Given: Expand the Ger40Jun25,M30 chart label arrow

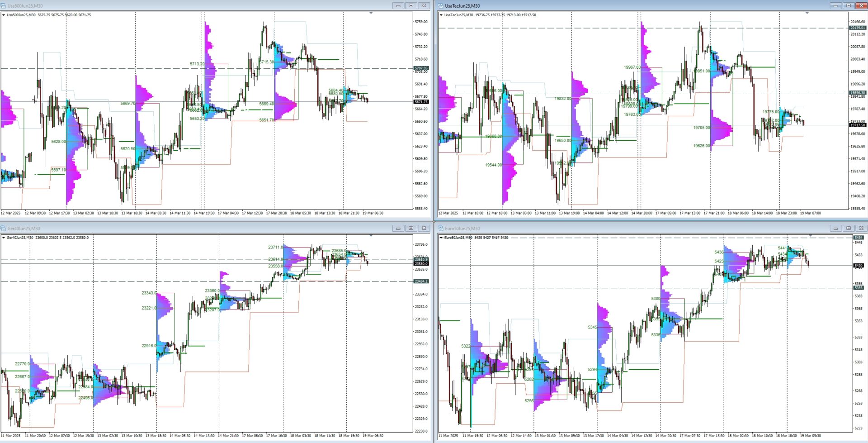Looking at the screenshot, I should point(4,238).
